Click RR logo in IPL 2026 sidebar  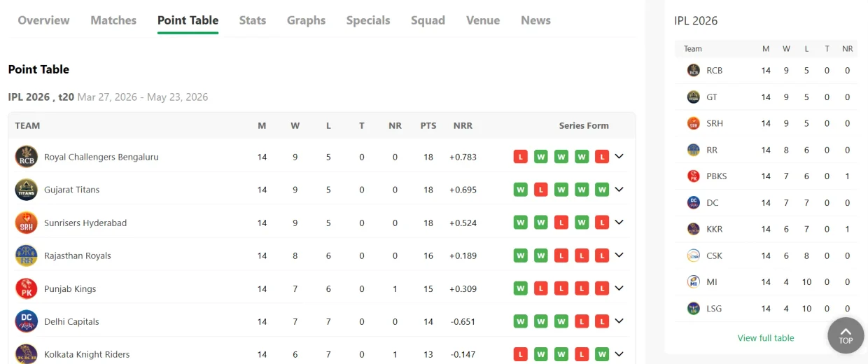pos(694,150)
